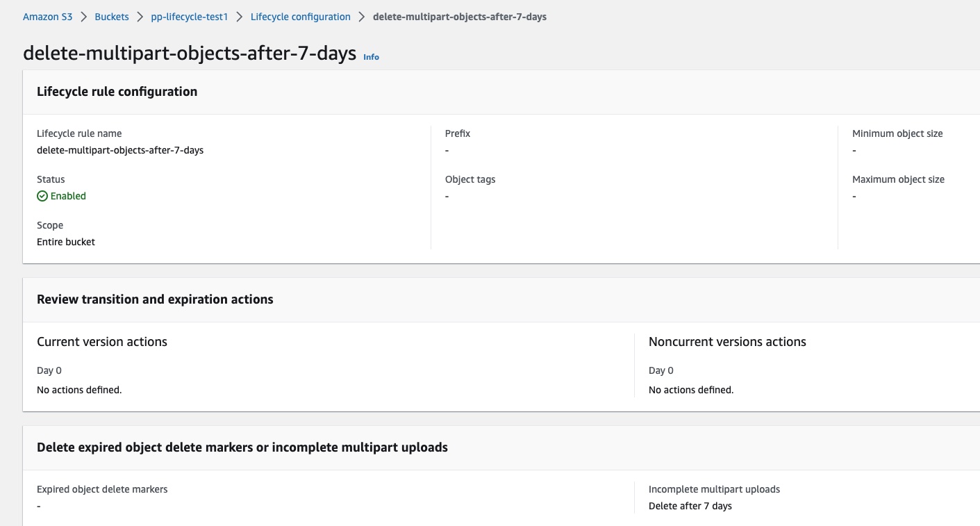Open the Info link beside the rule title
This screenshot has width=980, height=526.
pyautogui.click(x=371, y=57)
